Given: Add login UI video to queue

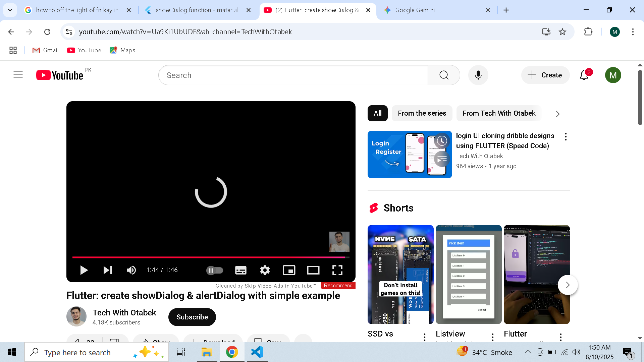Looking at the screenshot, I should (442, 159).
